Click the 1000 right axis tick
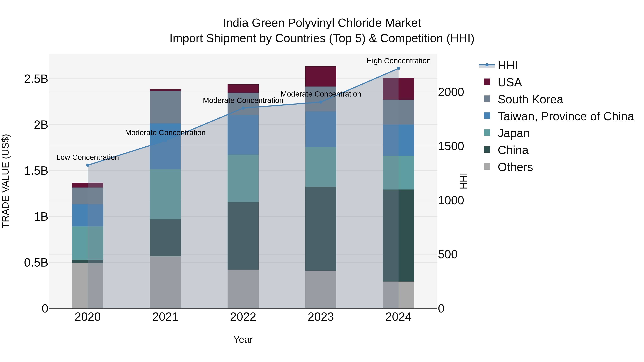Viewport: 644px width, 362px height. pos(451,201)
